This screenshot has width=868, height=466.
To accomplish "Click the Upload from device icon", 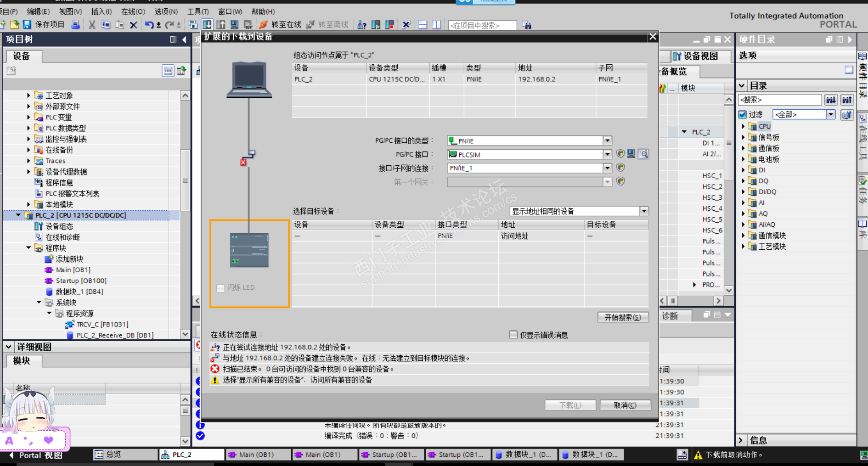I will [x=221, y=24].
